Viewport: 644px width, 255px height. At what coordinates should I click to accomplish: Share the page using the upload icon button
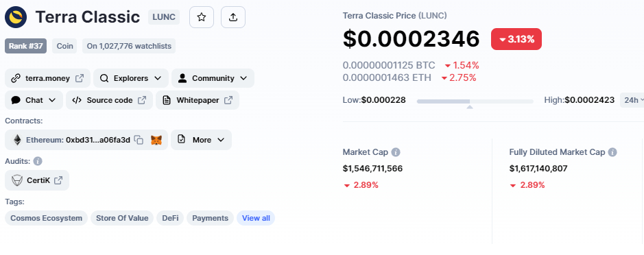pyautogui.click(x=233, y=17)
